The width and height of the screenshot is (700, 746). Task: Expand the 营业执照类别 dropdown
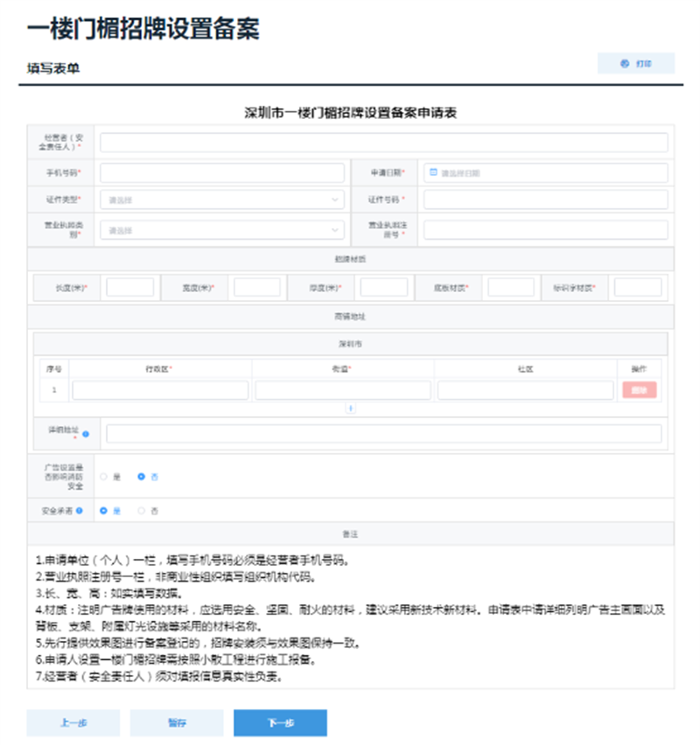pos(222,230)
